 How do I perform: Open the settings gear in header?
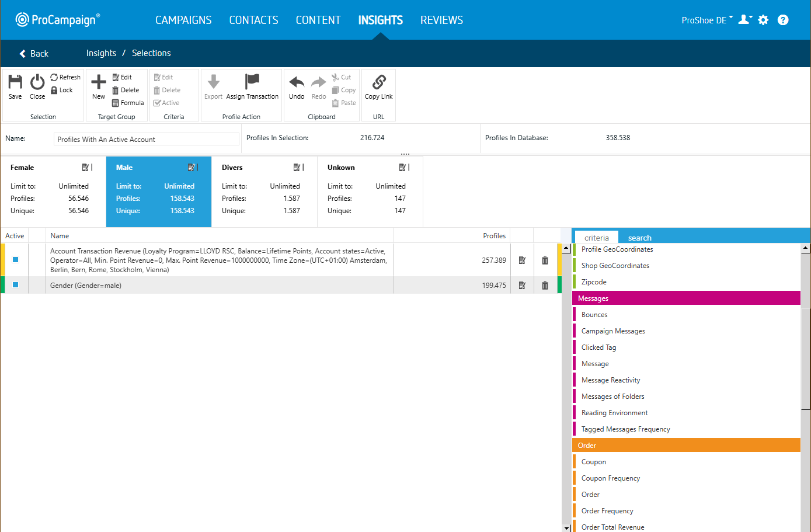(763, 20)
